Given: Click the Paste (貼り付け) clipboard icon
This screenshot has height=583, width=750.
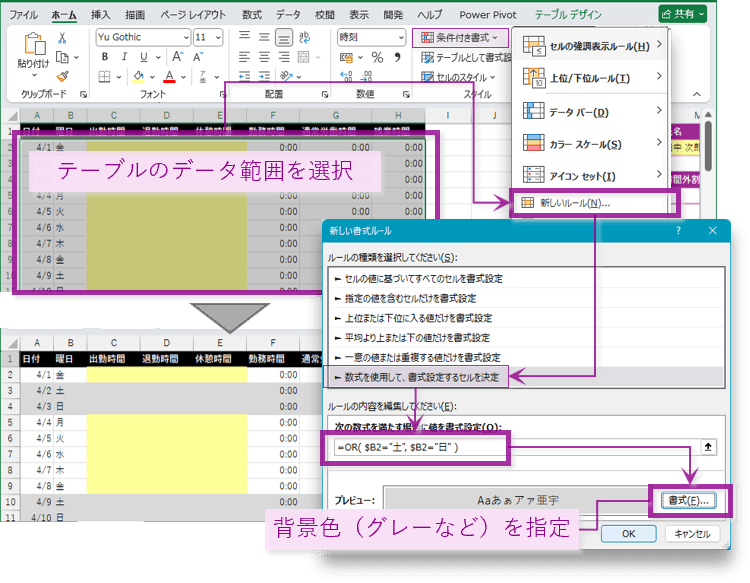Looking at the screenshot, I should coord(33,46).
